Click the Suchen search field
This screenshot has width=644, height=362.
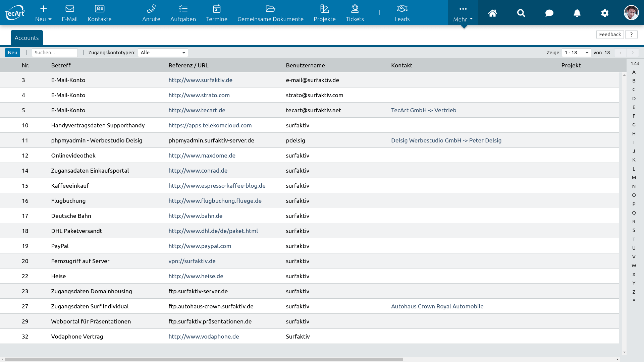point(55,53)
